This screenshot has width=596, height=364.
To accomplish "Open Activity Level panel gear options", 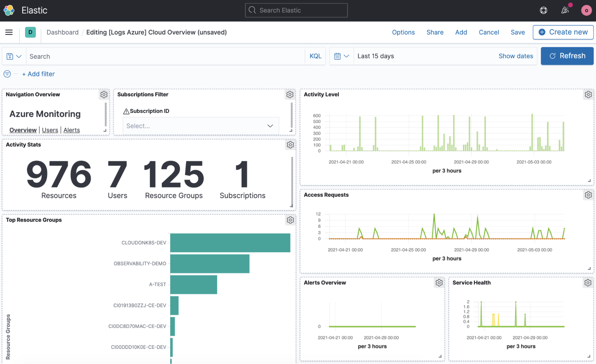I will click(x=588, y=95).
